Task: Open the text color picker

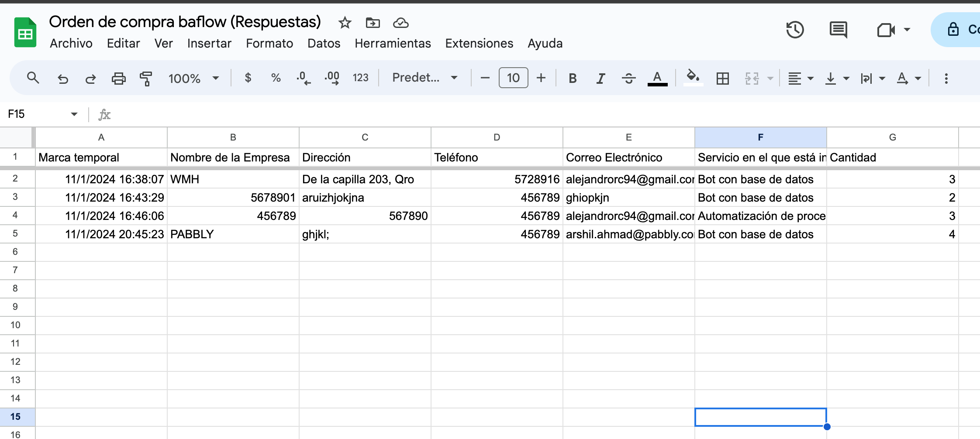Action: click(x=657, y=79)
